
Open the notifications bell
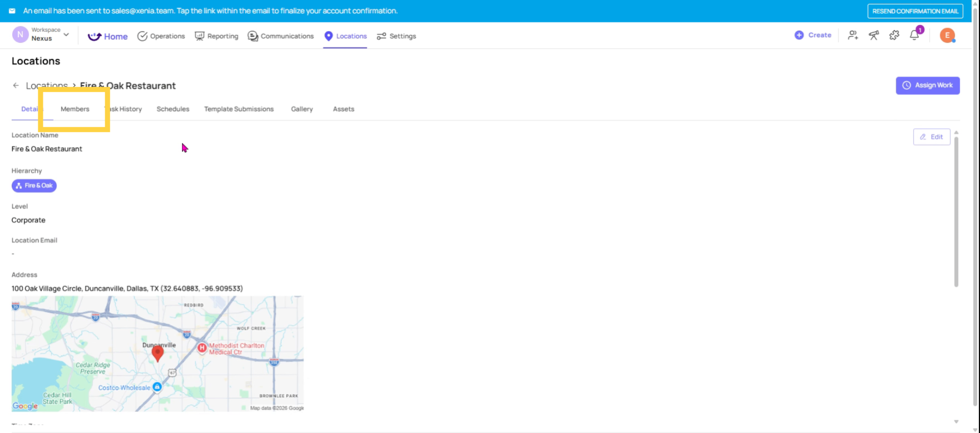915,35
